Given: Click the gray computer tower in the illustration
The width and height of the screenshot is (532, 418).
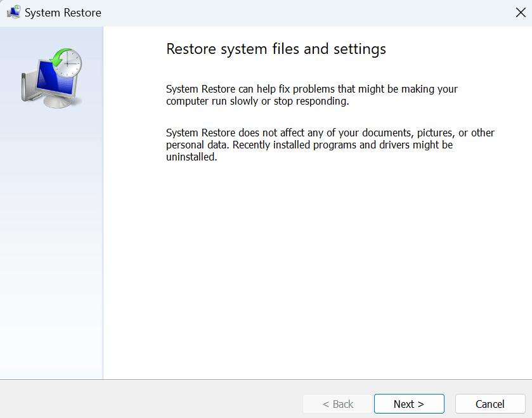Looking at the screenshot, I should (x=25, y=87).
